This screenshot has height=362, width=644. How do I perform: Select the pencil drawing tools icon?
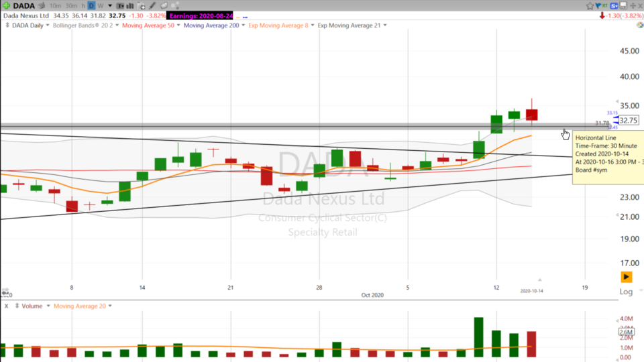[152, 6]
